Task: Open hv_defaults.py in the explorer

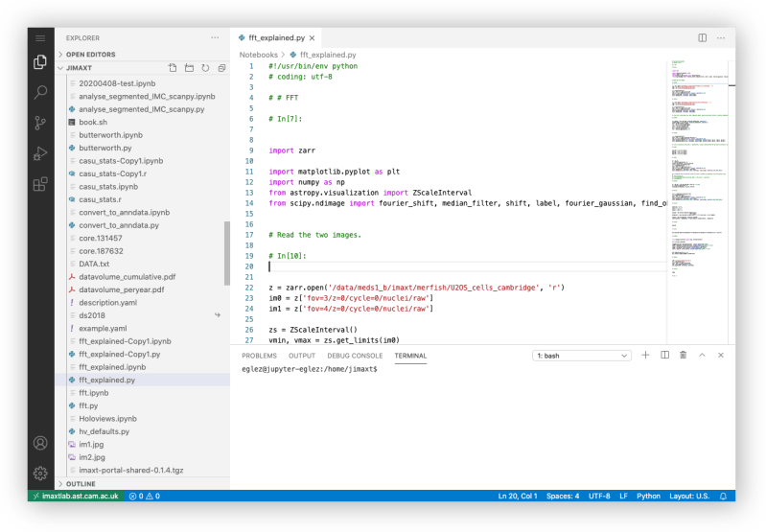Action: [104, 432]
